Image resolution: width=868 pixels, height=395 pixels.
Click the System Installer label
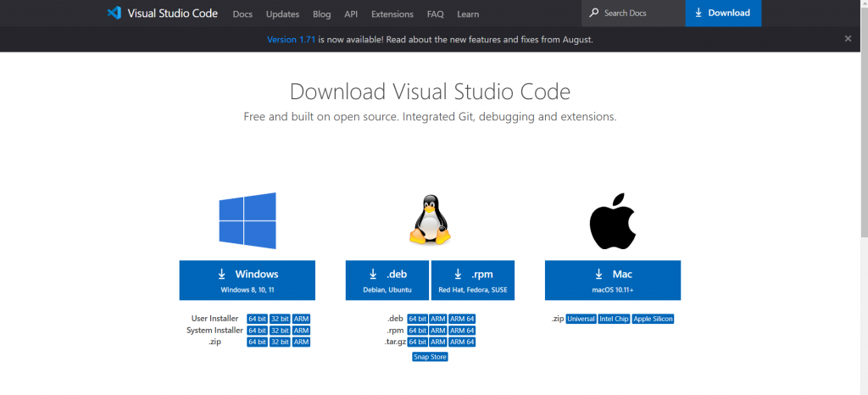(x=214, y=331)
